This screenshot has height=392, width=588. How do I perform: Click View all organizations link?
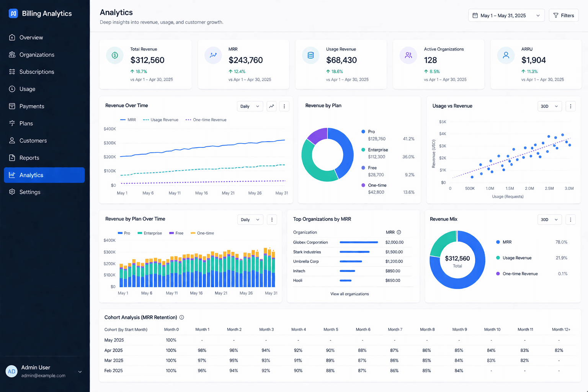[x=350, y=294]
